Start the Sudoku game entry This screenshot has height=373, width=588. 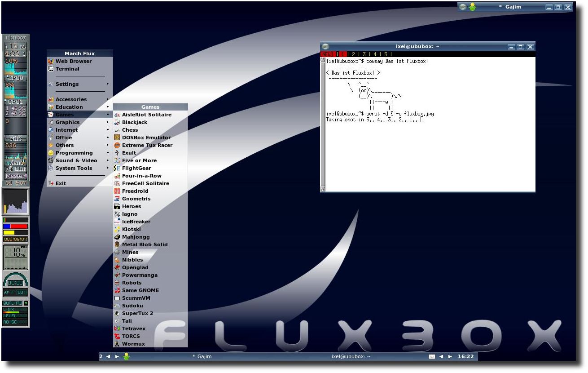click(x=150, y=306)
